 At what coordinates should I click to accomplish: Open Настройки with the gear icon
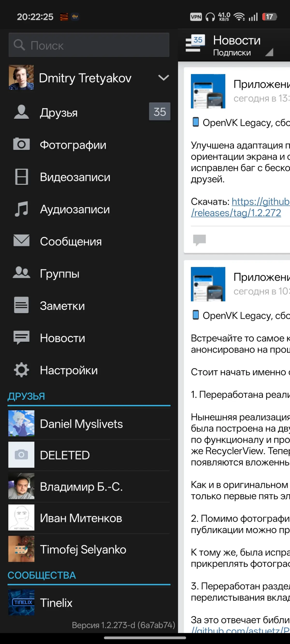click(21, 370)
